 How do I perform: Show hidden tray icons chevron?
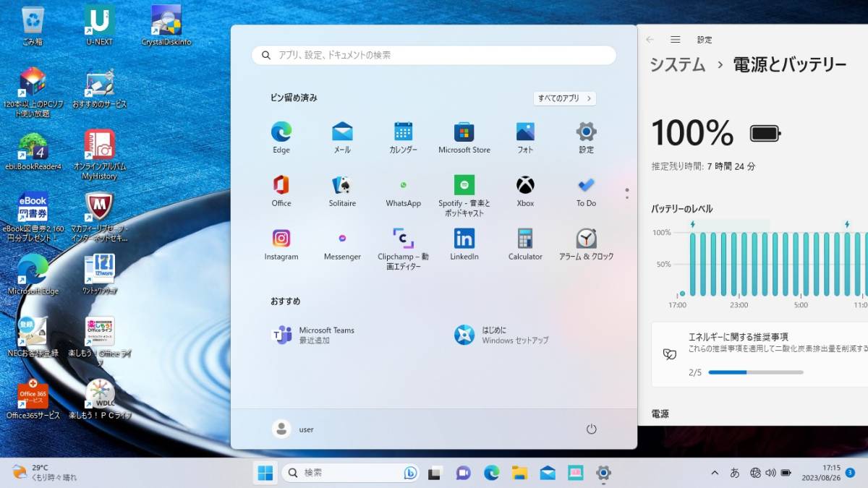pos(715,473)
